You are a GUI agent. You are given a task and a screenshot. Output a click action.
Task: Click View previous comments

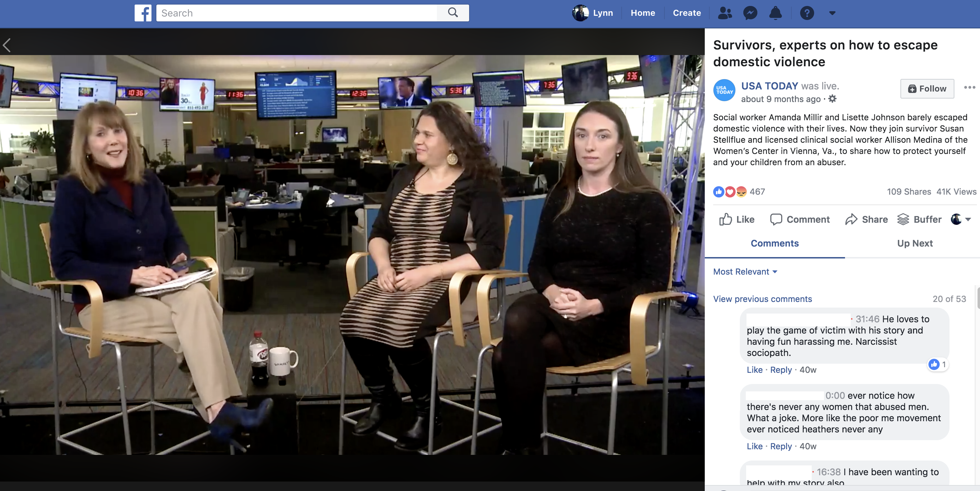[x=762, y=299]
